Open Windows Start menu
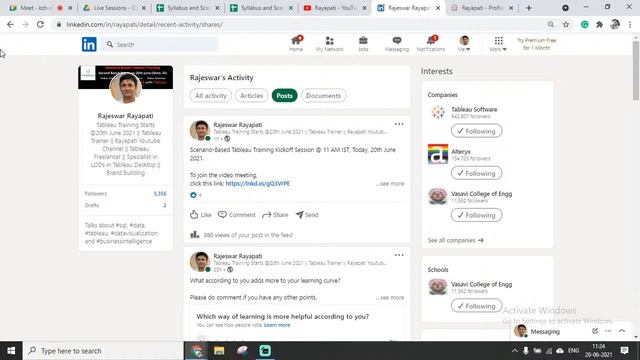 [11, 351]
